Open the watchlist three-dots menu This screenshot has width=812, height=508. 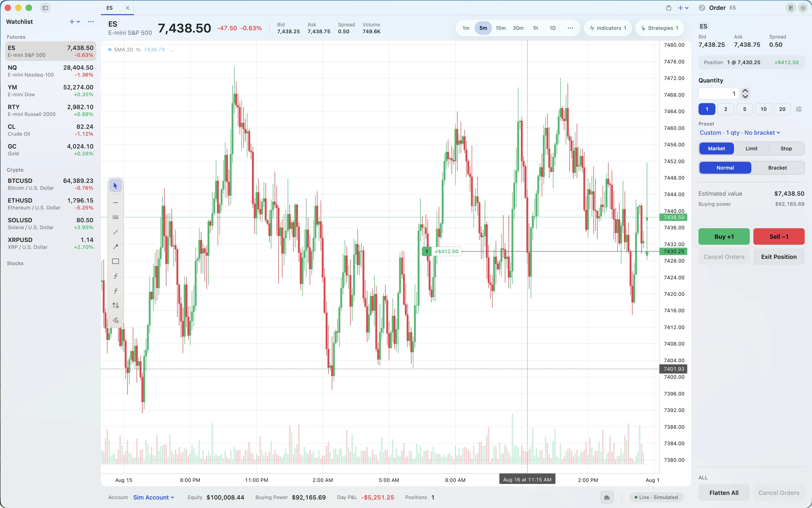coord(90,22)
